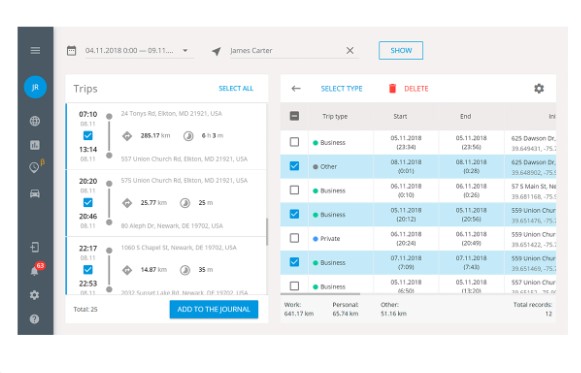Open the hamburger menu in sidebar
The width and height of the screenshot is (581, 373).
click(35, 50)
